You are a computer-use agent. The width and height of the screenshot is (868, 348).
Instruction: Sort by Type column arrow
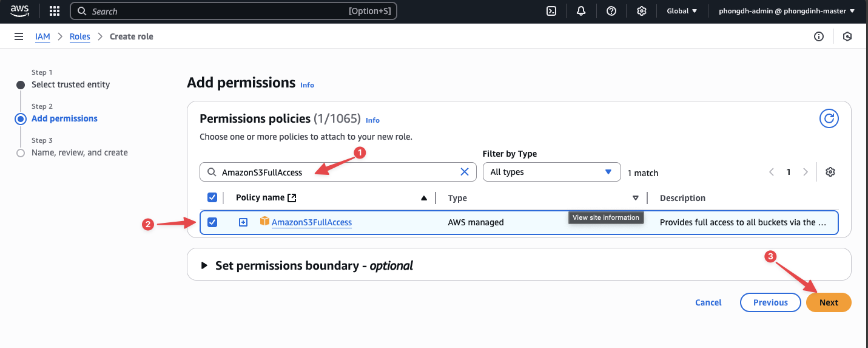[x=636, y=198]
